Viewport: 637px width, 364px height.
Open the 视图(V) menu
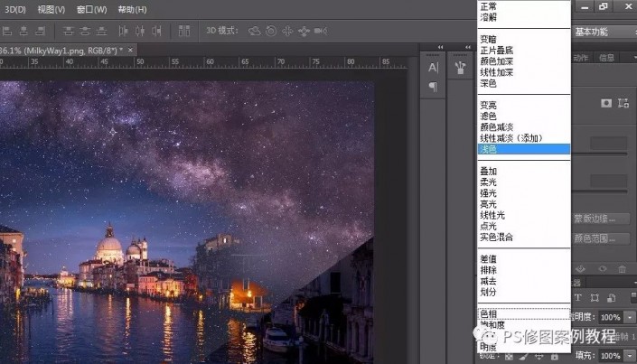tap(52, 9)
